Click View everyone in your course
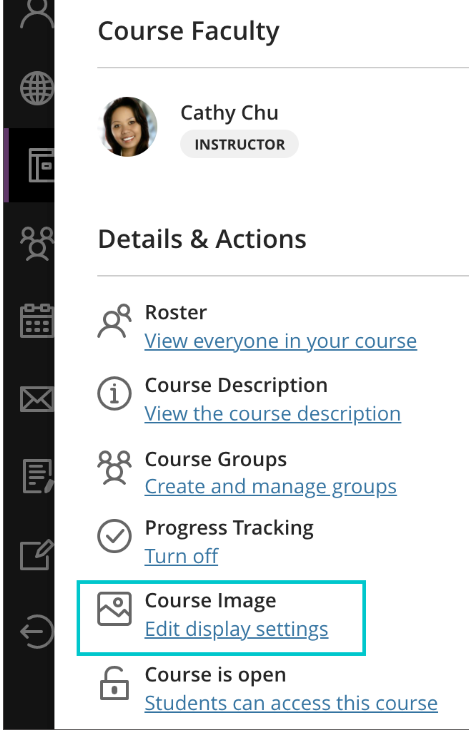This screenshot has height=738, width=469. pyautogui.click(x=281, y=341)
